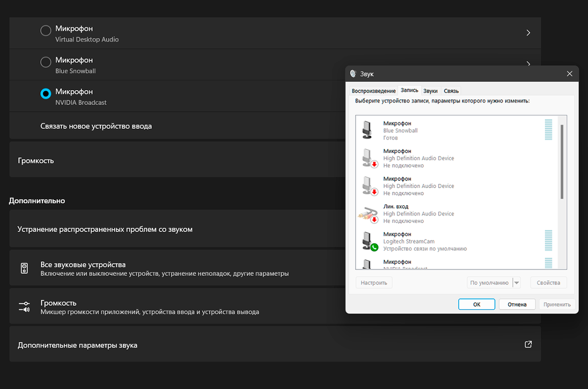Select the Virtual Desktop Audio microphone radio button
Viewport: 588px width, 389px height.
(46, 31)
